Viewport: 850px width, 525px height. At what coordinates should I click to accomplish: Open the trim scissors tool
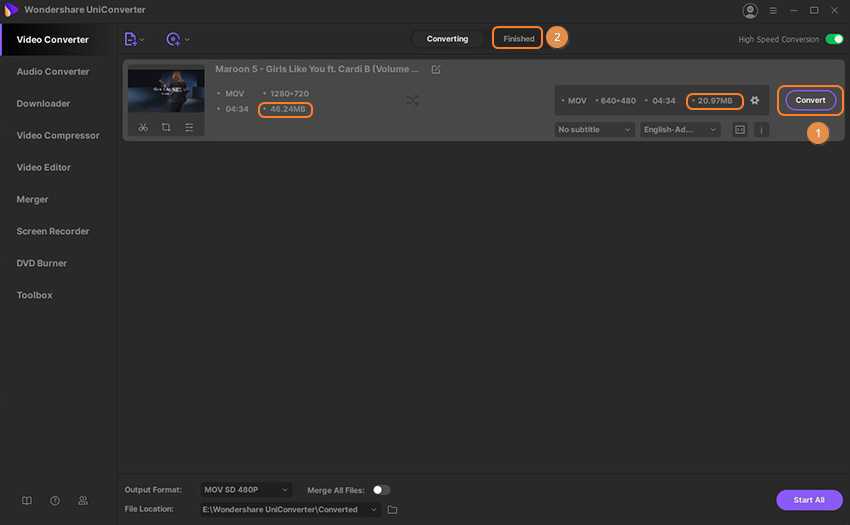click(143, 128)
